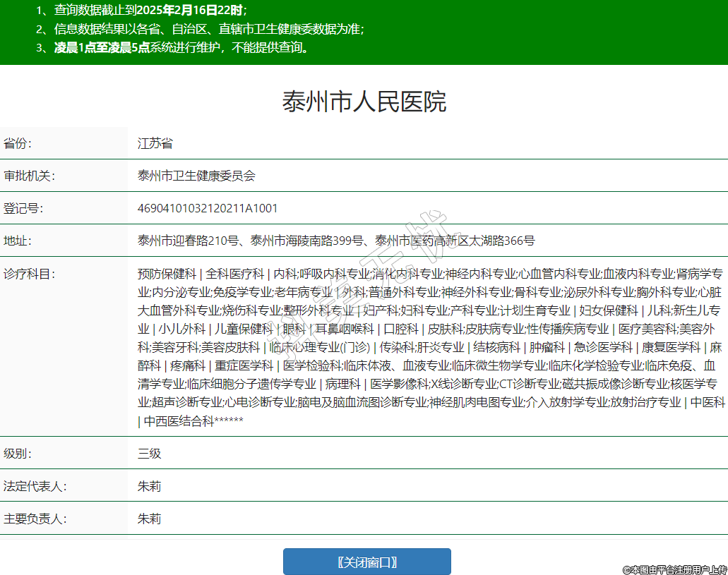Screen dimensions: 728x575
Task: Click the 预防保健科 text in departments list
Action: (167, 273)
